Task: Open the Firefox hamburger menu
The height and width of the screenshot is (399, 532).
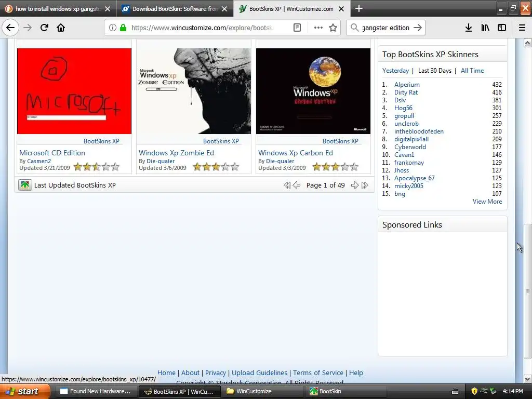Action: click(522, 28)
